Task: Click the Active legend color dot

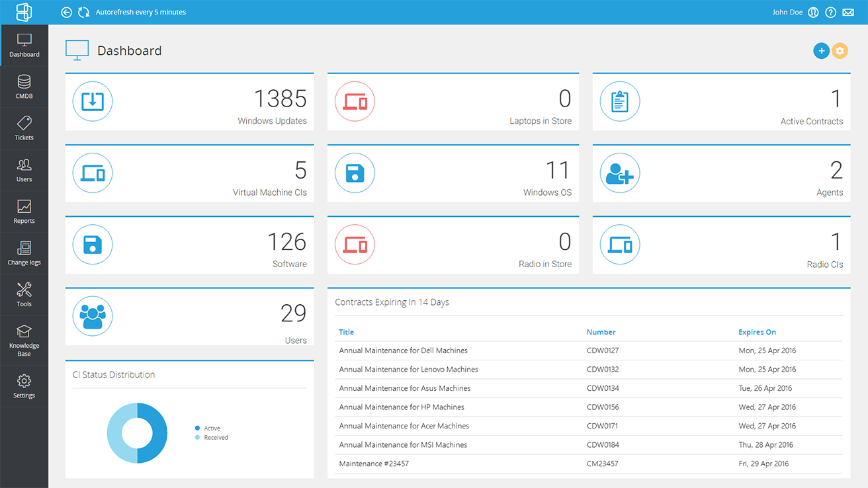Action: coord(197,428)
